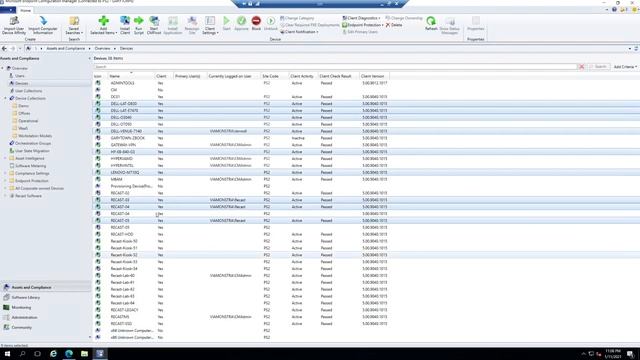Click the red Block icon

click(x=256, y=23)
